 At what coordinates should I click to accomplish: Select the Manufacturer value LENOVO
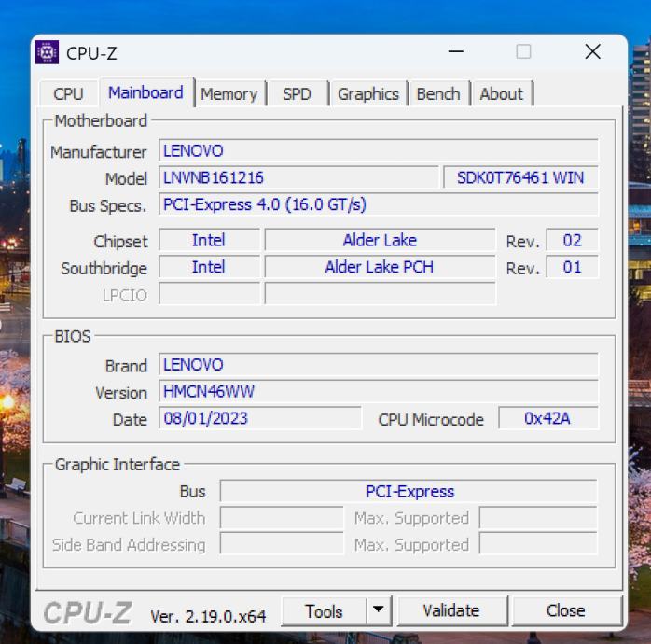(x=379, y=150)
